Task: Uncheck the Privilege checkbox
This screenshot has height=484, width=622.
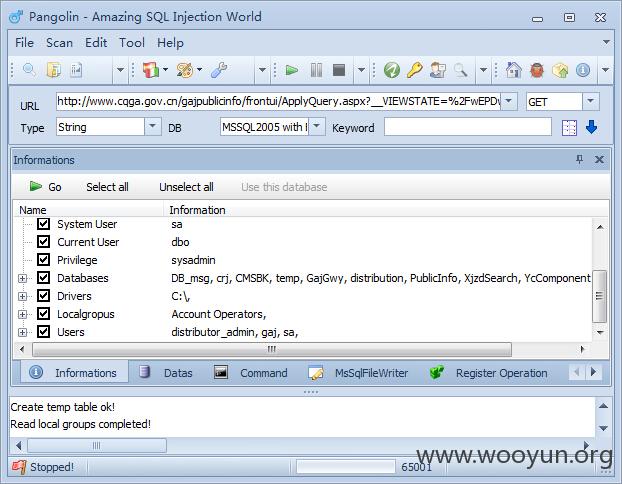Action: 43,260
